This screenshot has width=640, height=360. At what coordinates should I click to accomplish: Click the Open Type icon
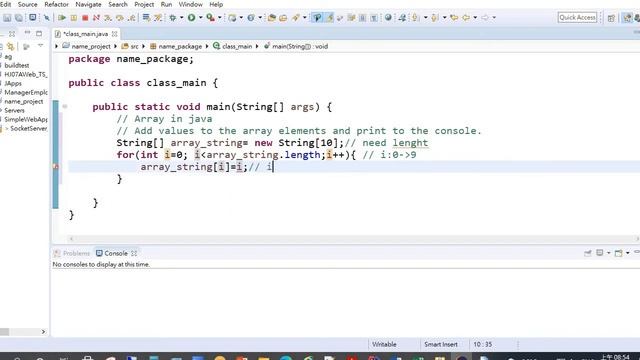[x=271, y=18]
